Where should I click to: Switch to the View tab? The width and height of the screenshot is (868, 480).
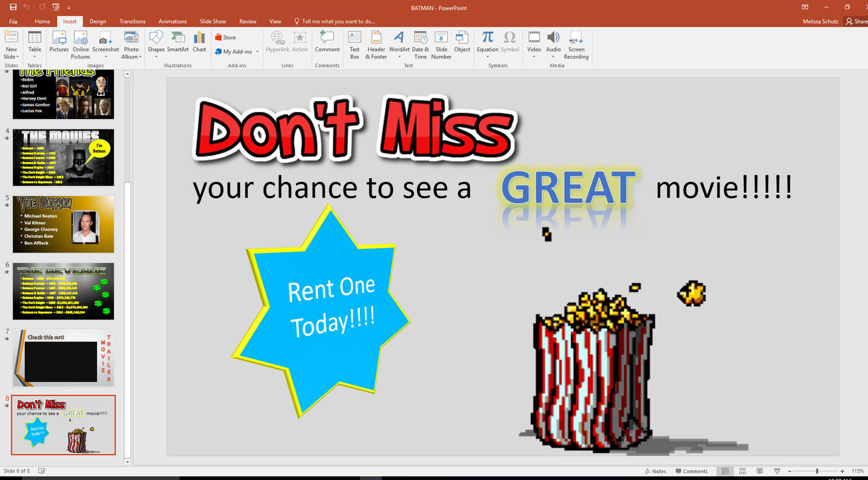[275, 21]
